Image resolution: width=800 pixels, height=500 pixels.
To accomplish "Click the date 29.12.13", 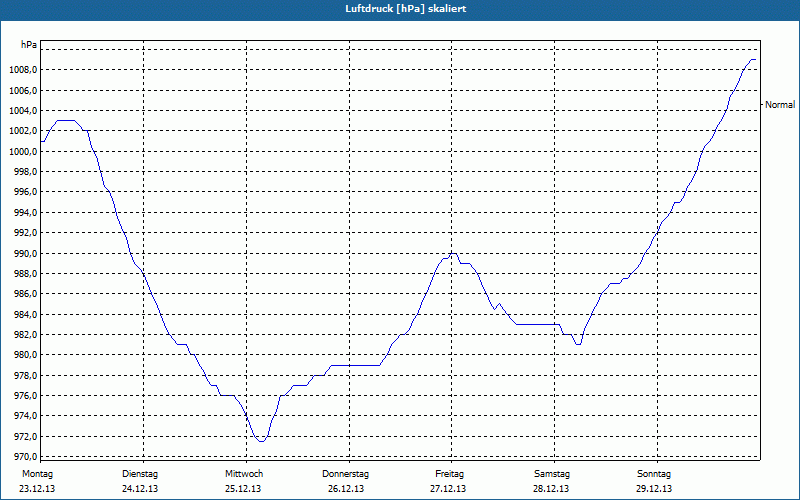I will pyautogui.click(x=654, y=489).
